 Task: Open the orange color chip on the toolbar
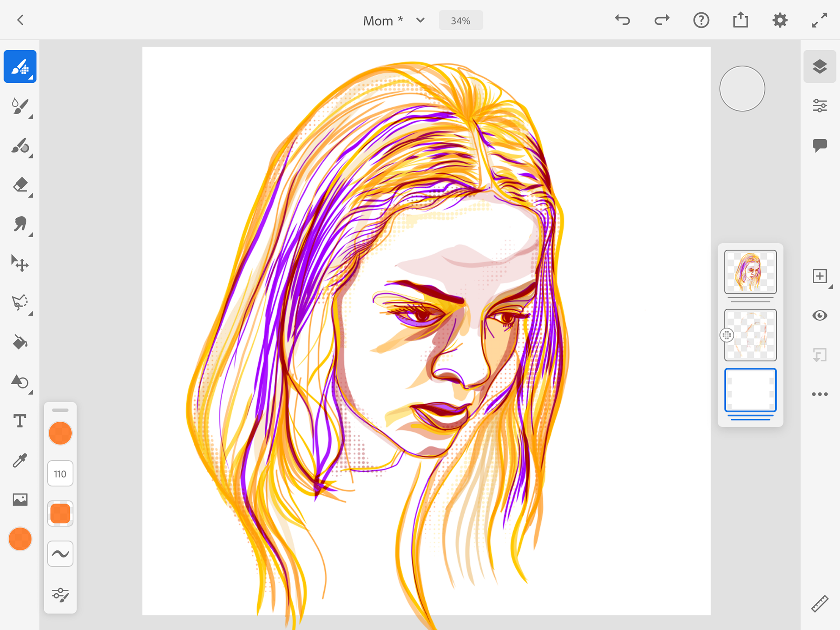(x=20, y=539)
